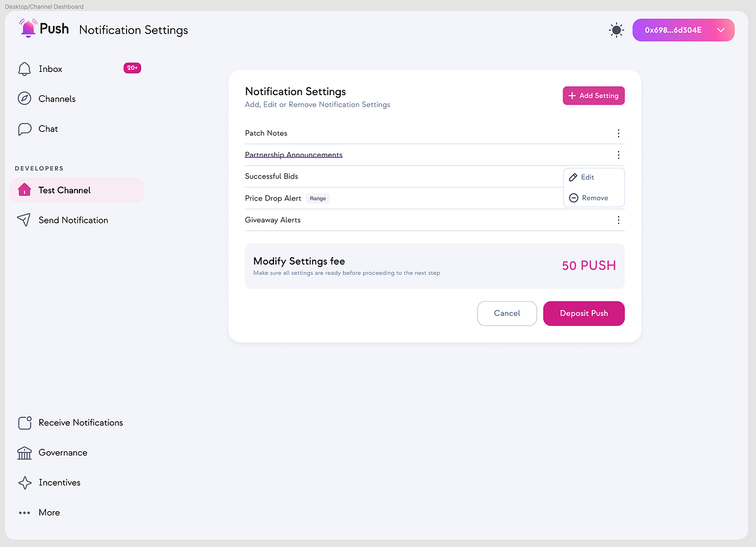Open the kebab menu for Patch Notes
This screenshot has height=547, width=756.
[618, 133]
